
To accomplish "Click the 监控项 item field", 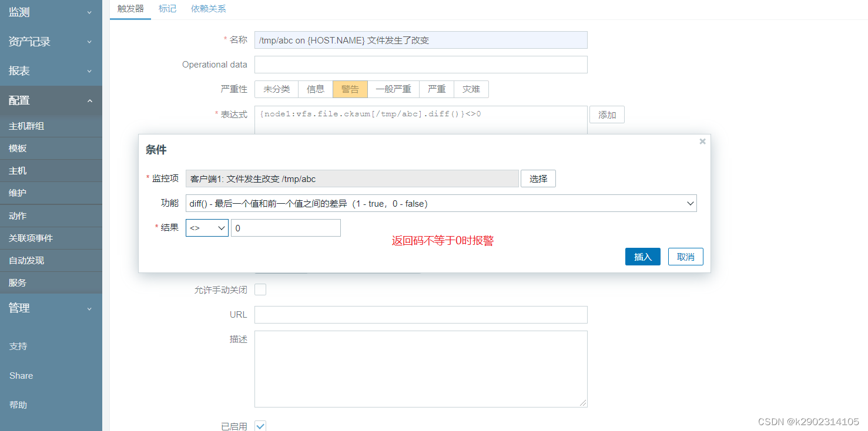I will coord(352,179).
